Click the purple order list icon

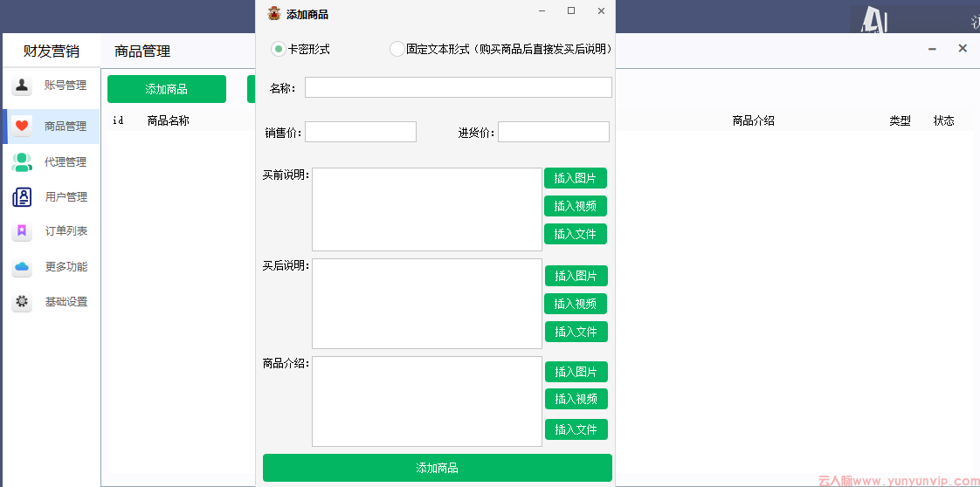[22, 231]
